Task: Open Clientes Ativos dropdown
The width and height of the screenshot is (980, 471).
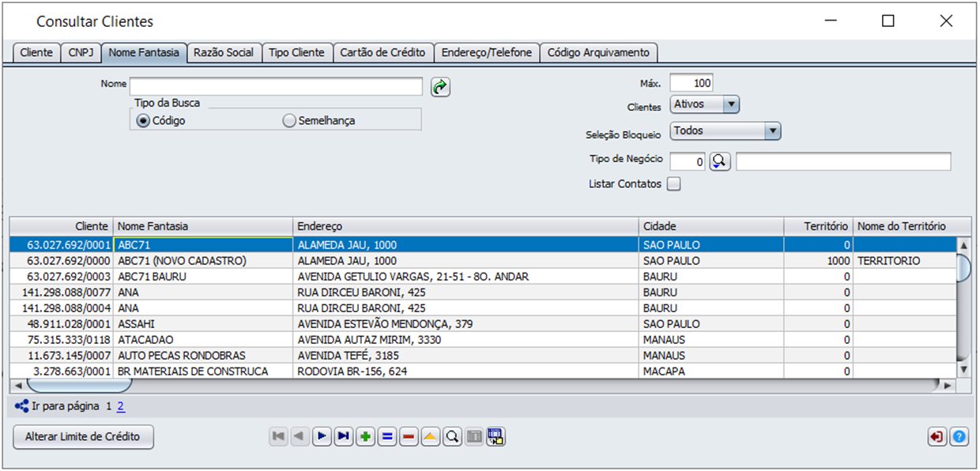Action: pos(705,104)
